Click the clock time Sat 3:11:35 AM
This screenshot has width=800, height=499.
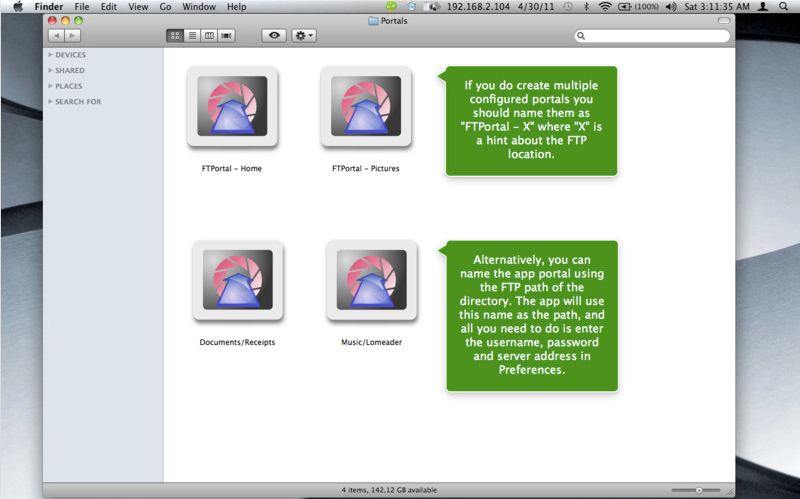(717, 7)
